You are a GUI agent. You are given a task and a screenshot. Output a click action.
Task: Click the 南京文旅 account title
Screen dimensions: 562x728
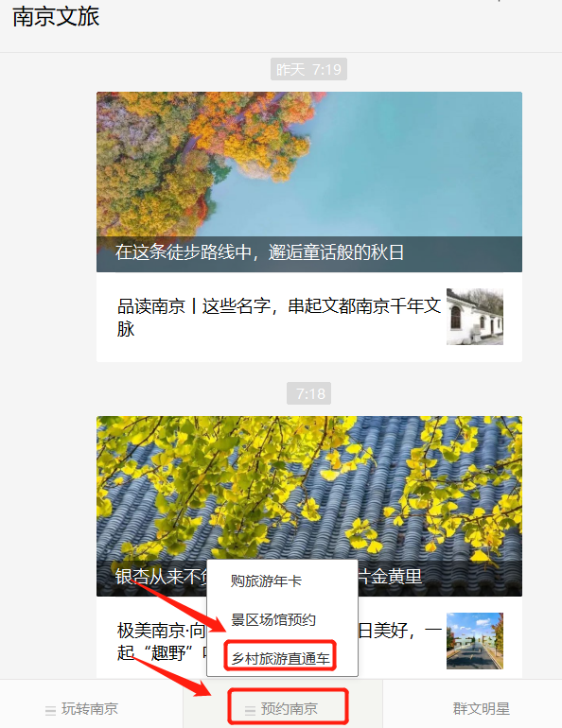56,17
